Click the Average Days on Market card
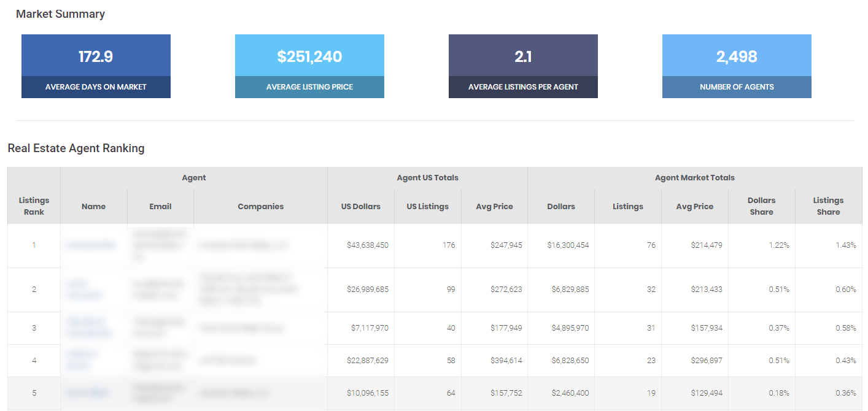The image size is (868, 411). point(96,66)
